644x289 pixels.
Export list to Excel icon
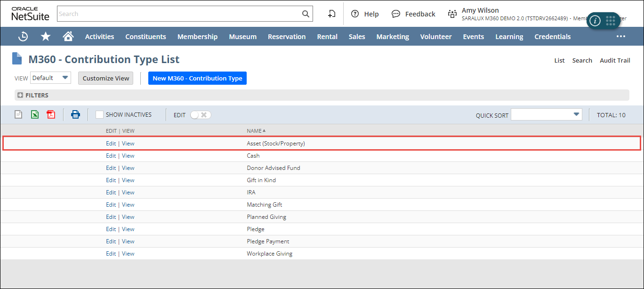(x=35, y=114)
